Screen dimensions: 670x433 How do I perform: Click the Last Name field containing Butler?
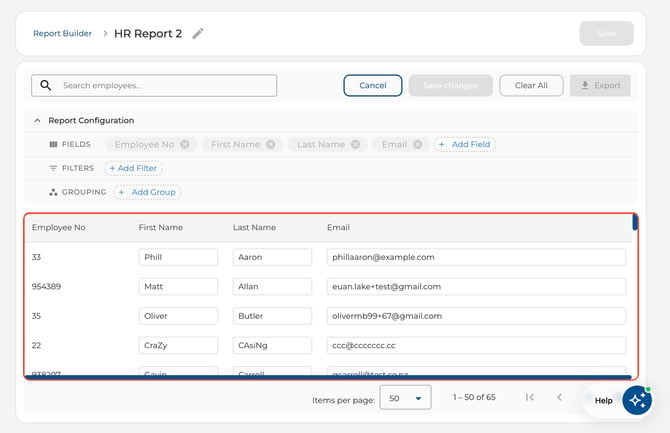[272, 316]
